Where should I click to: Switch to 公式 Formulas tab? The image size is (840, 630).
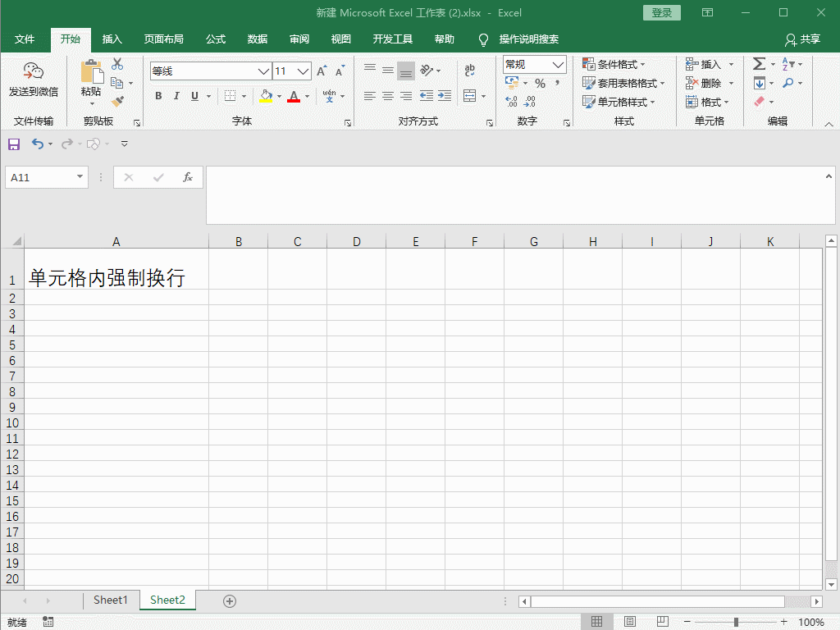coord(216,39)
